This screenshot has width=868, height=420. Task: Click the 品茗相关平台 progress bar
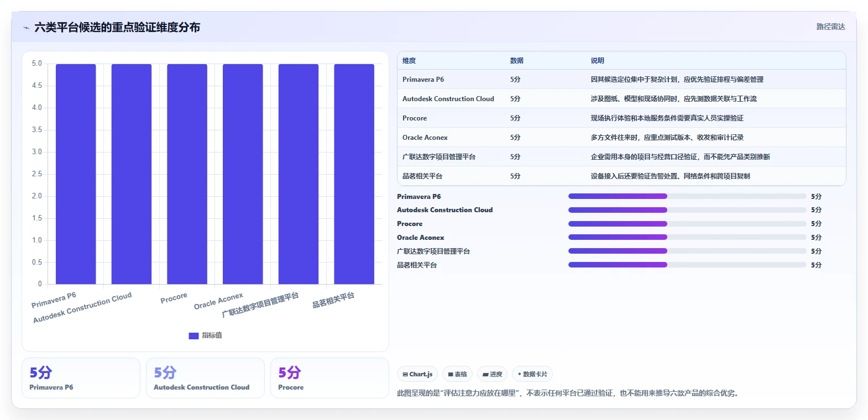pos(687,265)
